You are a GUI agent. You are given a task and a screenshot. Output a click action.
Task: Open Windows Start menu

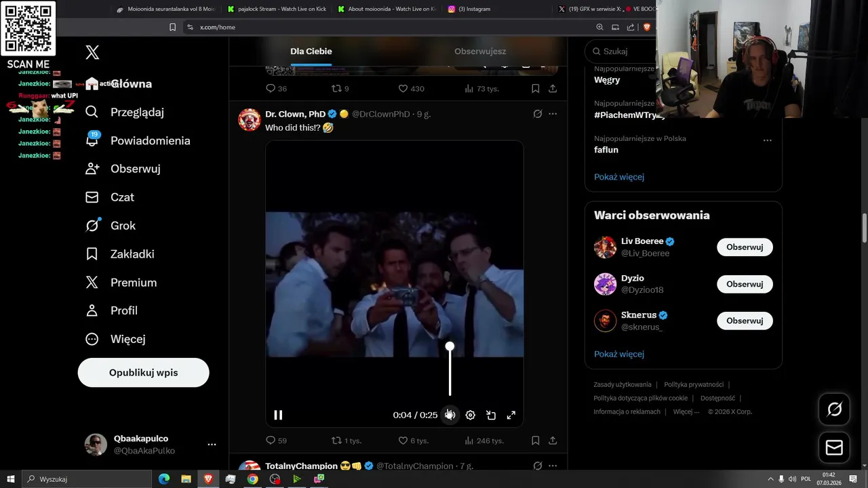tap(11, 479)
